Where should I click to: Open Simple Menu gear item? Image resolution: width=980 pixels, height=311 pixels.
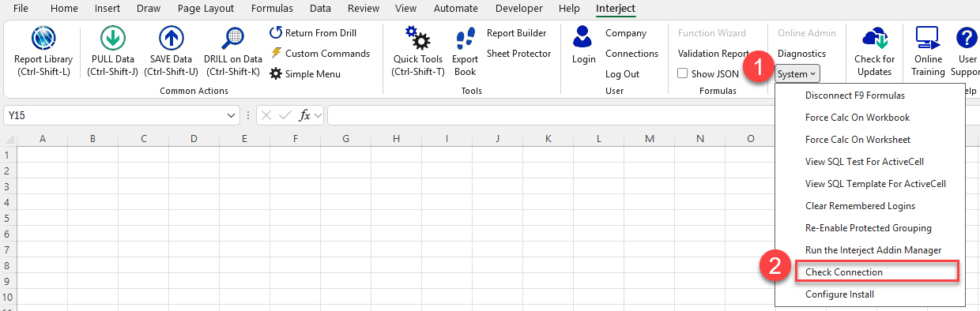click(x=305, y=74)
